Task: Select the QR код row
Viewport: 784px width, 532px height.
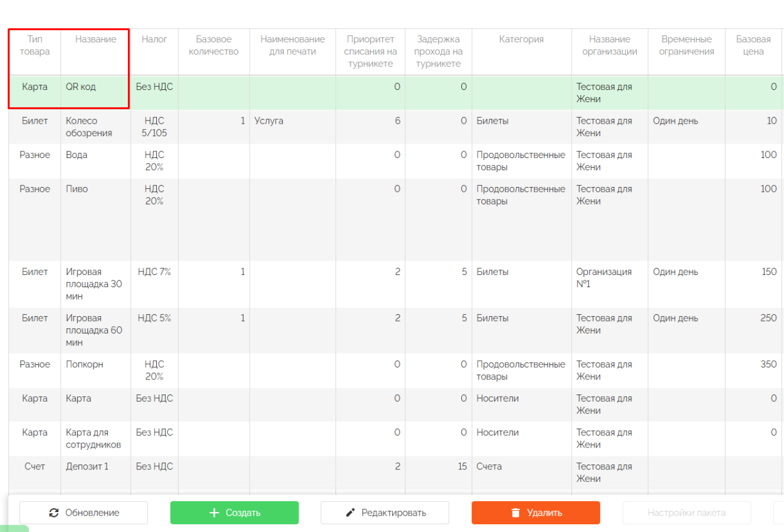Action: click(x=81, y=87)
